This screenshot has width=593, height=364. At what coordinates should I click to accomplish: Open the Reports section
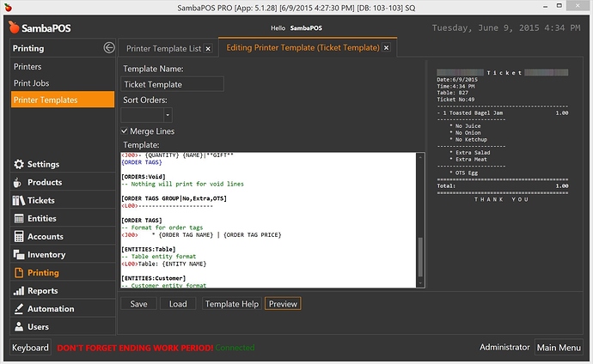tap(43, 291)
